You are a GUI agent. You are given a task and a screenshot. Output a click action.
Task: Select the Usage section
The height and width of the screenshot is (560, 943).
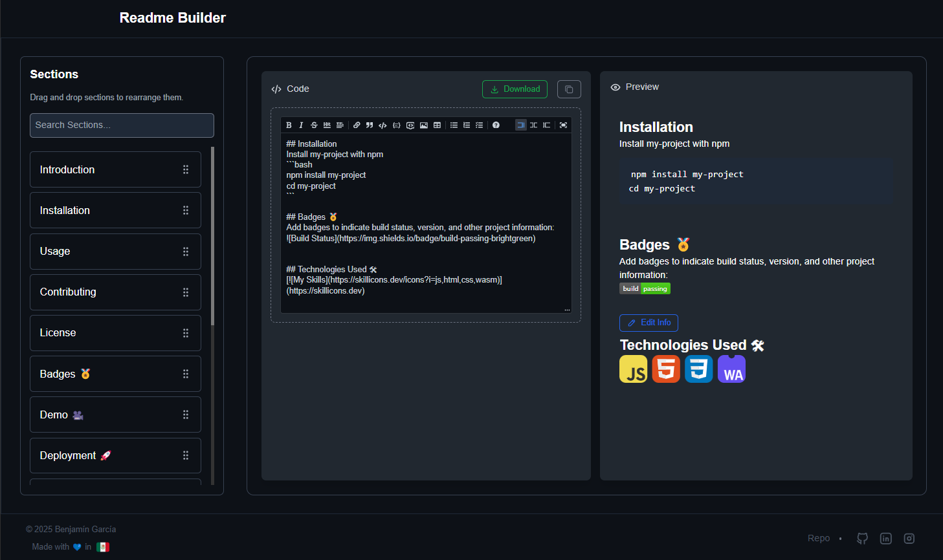(115, 252)
